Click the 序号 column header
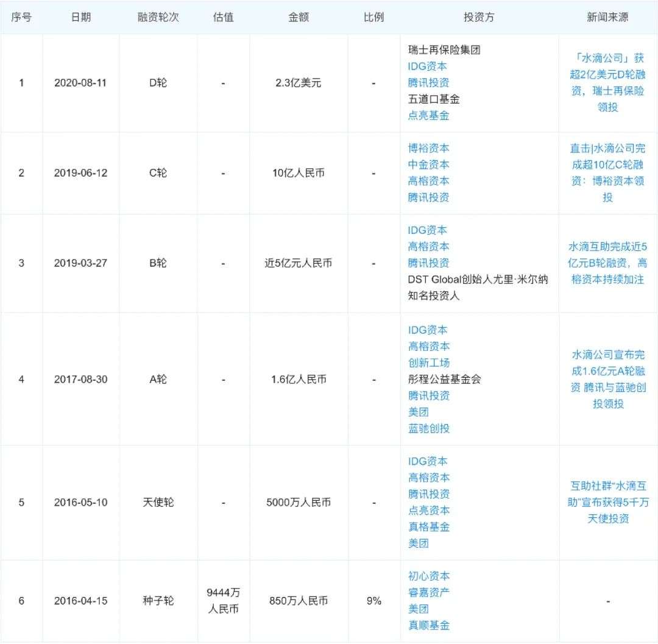 [21, 17]
